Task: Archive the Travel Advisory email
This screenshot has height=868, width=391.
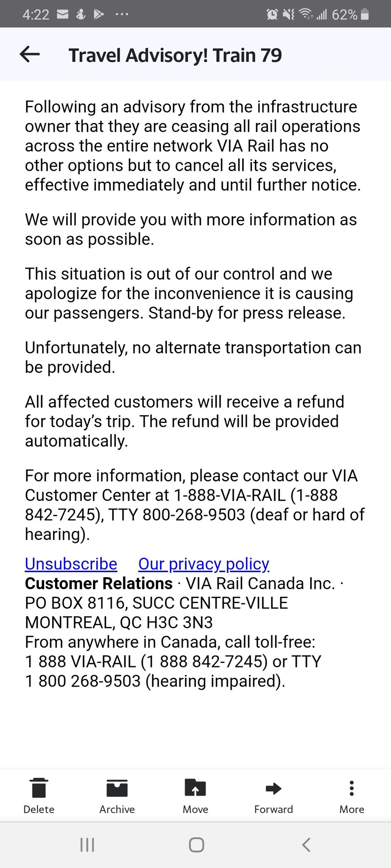Action: click(117, 795)
